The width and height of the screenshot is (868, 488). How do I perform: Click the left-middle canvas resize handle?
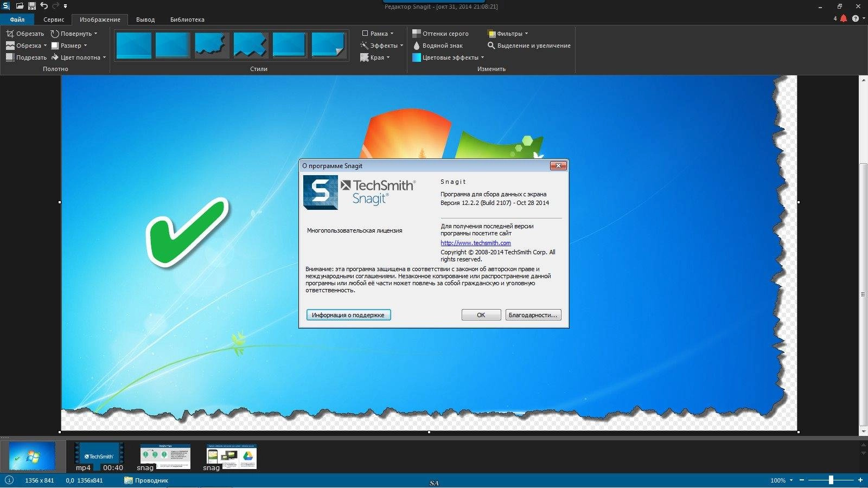[60, 202]
